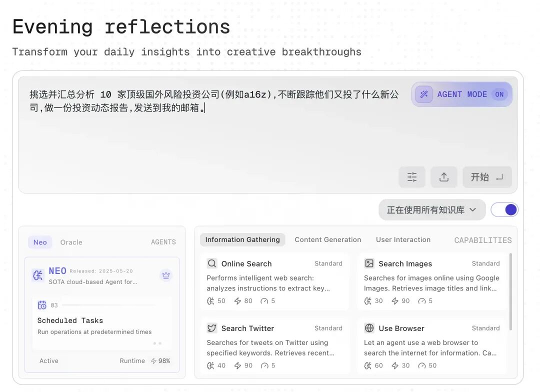
Task: Click the 开始 start button
Action: 487,177
